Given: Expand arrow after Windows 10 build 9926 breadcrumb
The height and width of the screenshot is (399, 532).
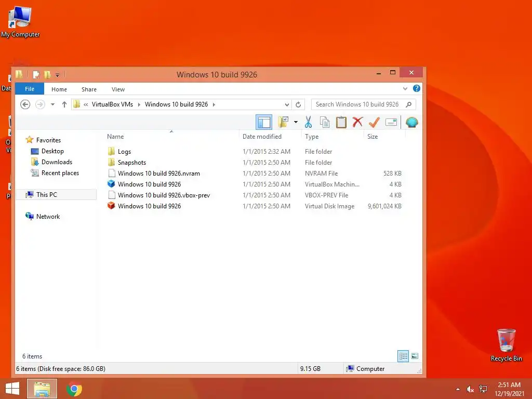Looking at the screenshot, I should [214, 104].
